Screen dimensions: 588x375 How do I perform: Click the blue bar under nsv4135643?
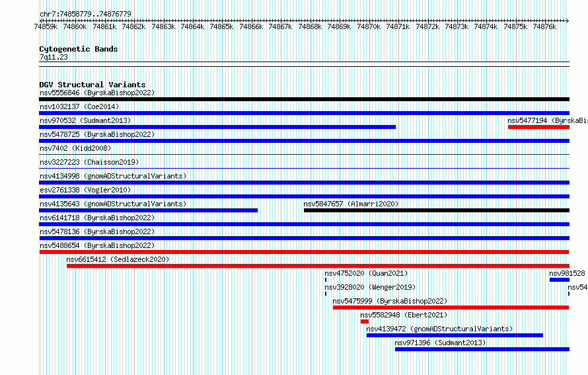pyautogui.click(x=149, y=210)
